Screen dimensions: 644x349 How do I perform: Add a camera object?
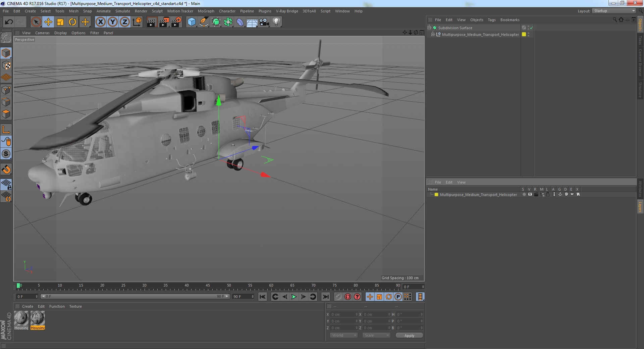264,22
